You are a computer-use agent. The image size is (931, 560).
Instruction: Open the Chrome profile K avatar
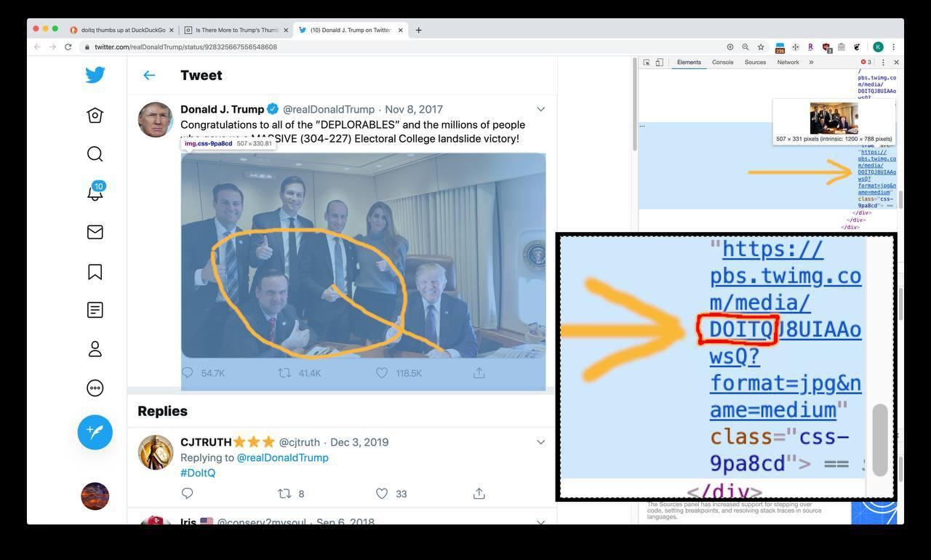click(x=878, y=47)
